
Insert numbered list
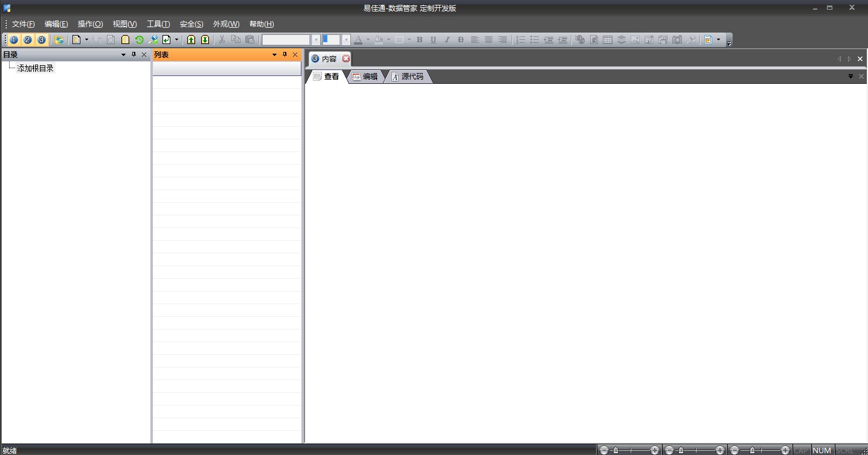coord(520,40)
